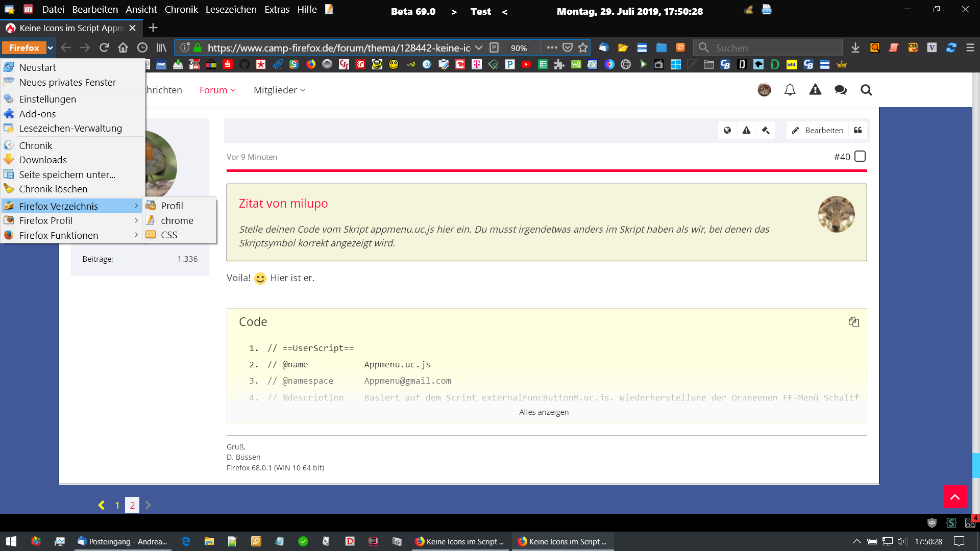
Task: Open the downloads arrow toolbar icon
Action: [x=855, y=47]
